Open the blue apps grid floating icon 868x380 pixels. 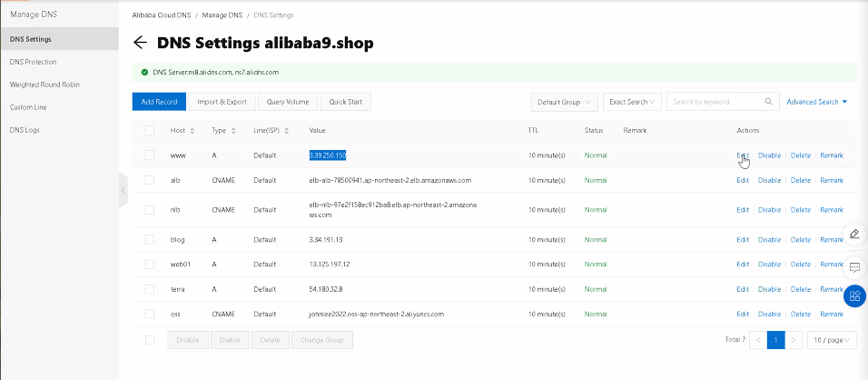854,295
